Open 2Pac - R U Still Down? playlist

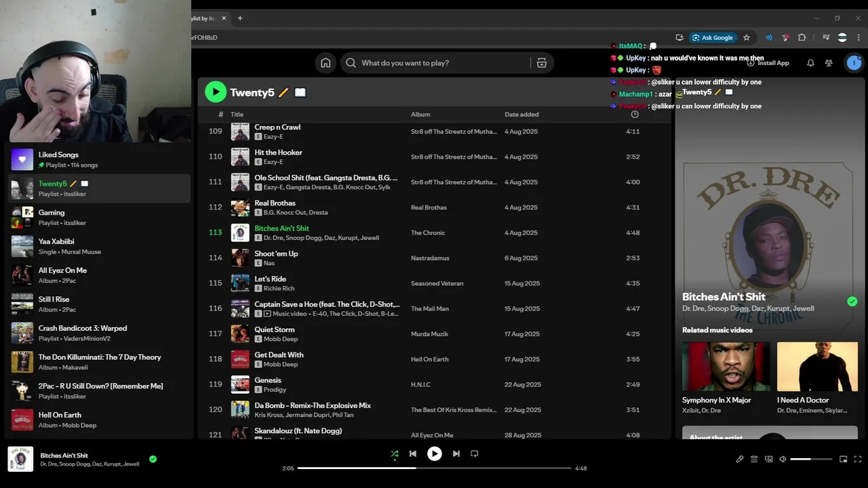[99, 391]
